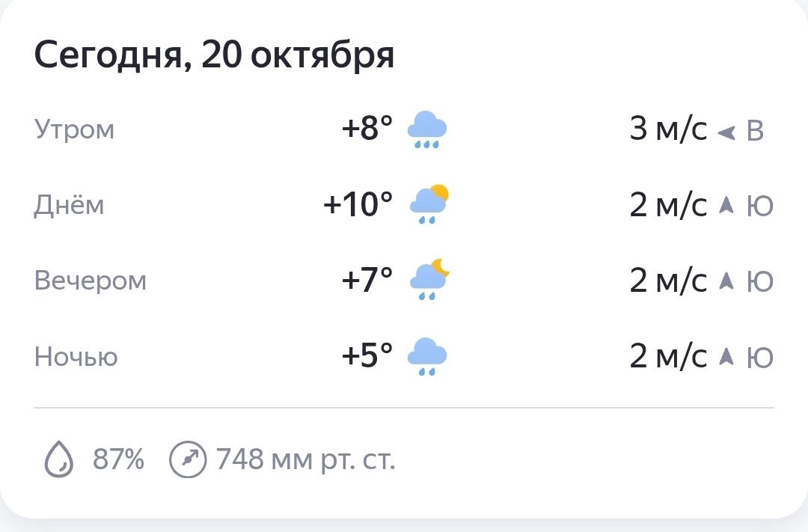Viewport: 808px width, 532px height.
Task: Click the night rain cloud icon
Action: [x=427, y=356]
